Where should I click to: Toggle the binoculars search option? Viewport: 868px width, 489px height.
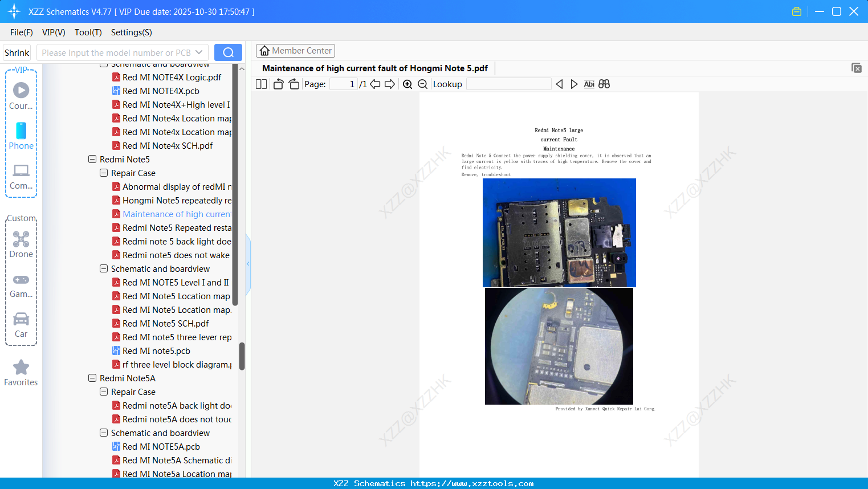pos(604,83)
